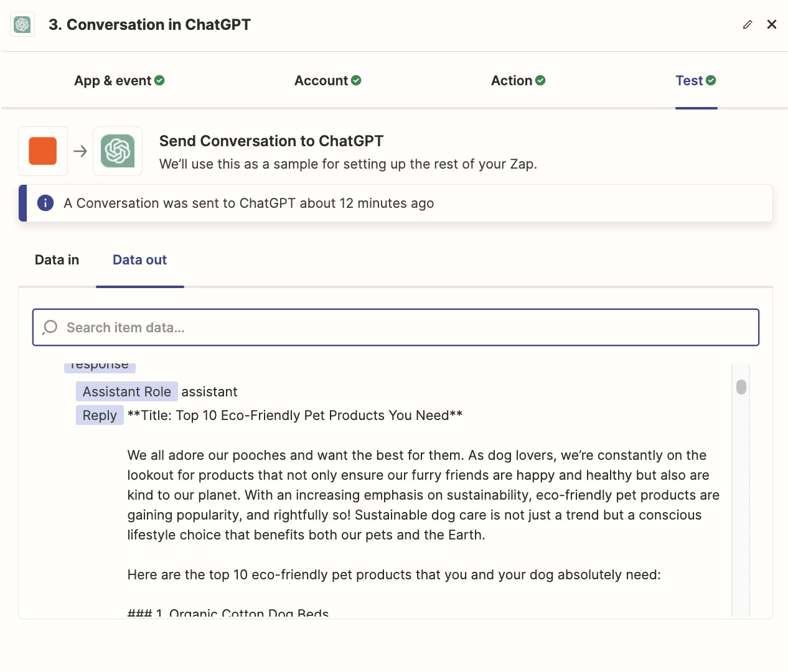The image size is (788, 672).
Task: Click the 'Send Conversation to ChatGPT' heading
Action: pyautogui.click(x=271, y=141)
